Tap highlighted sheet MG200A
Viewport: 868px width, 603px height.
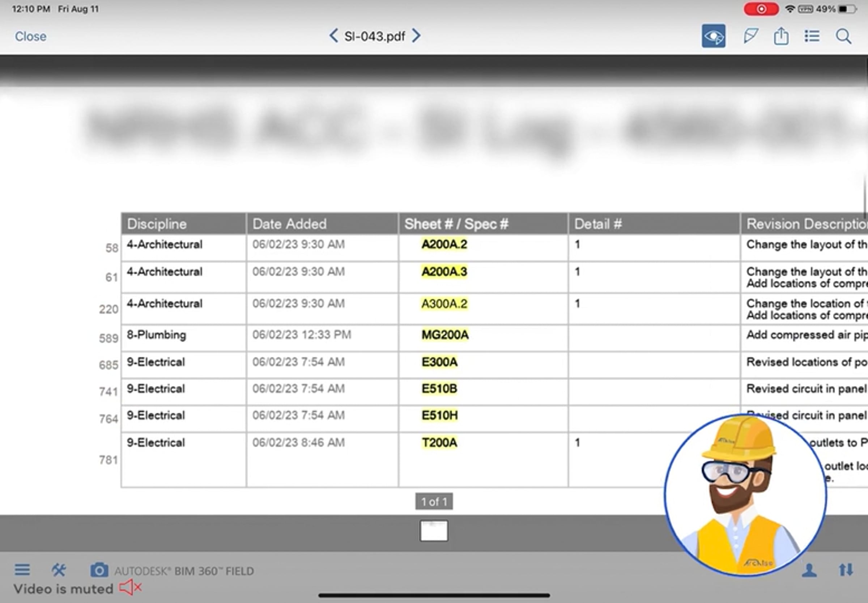[445, 335]
